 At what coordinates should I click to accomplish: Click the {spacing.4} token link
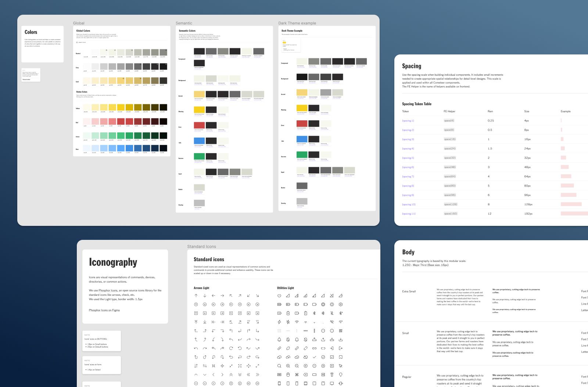408,149
